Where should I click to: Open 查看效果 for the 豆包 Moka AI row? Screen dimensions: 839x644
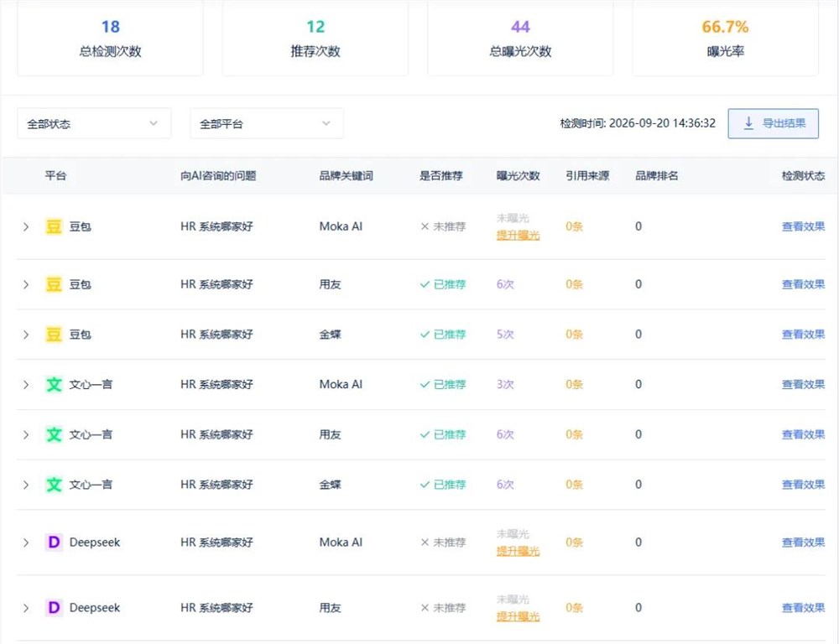pos(803,226)
